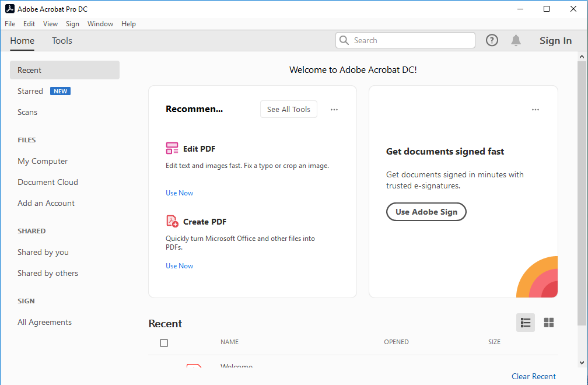Click Use Now under Edit PDF
Screen dimensions: 588x385
coord(179,192)
